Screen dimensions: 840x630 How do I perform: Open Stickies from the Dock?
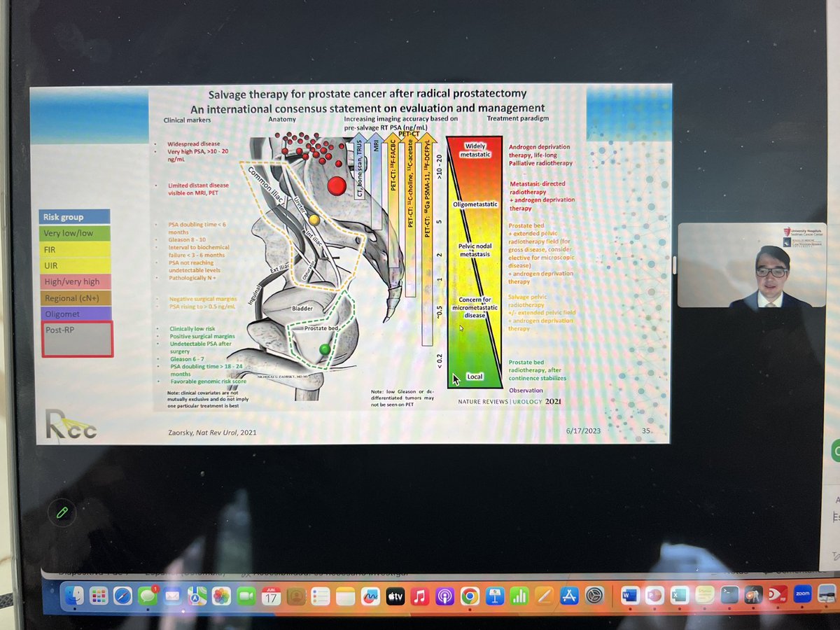[x=704, y=594]
